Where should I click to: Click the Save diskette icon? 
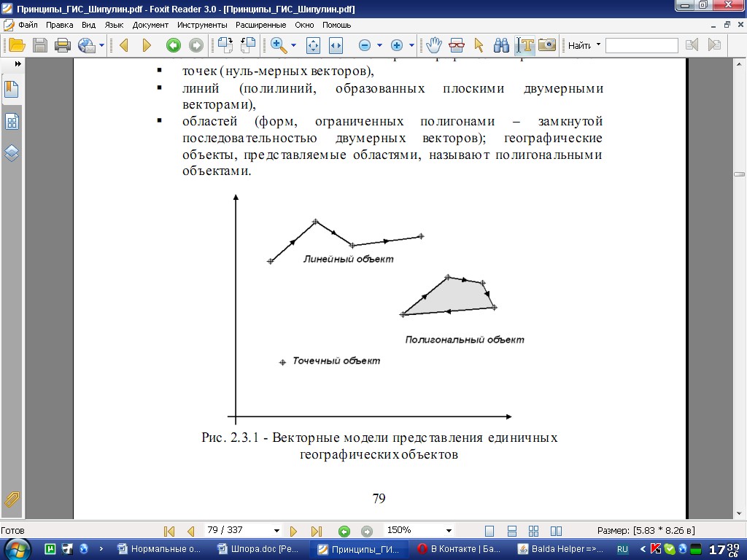pyautogui.click(x=40, y=45)
